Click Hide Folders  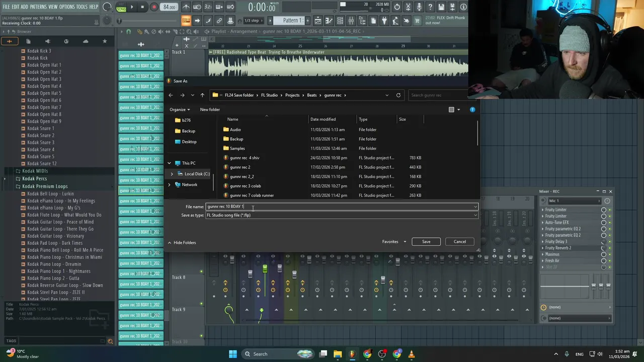coord(182,243)
